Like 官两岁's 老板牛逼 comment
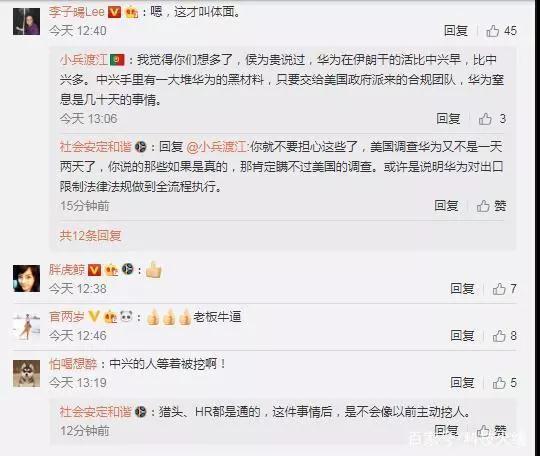 [505, 336]
